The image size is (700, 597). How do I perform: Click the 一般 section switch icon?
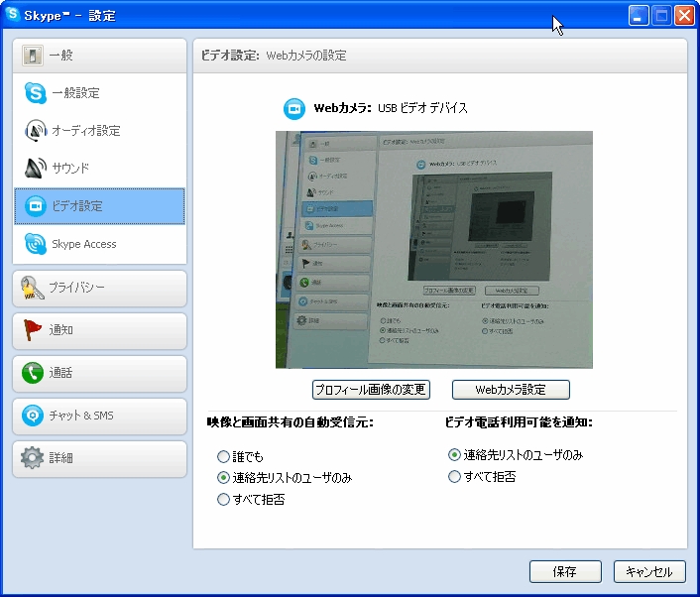point(32,56)
